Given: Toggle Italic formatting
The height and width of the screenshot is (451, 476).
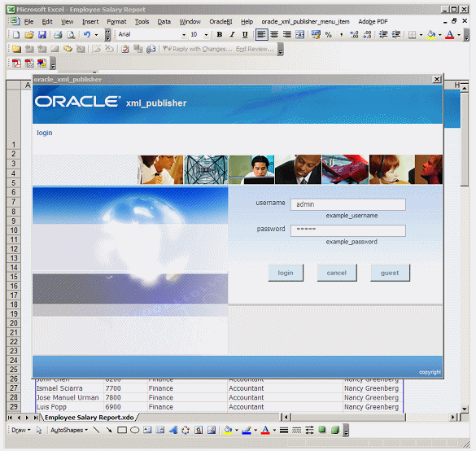Looking at the screenshot, I should (x=232, y=35).
